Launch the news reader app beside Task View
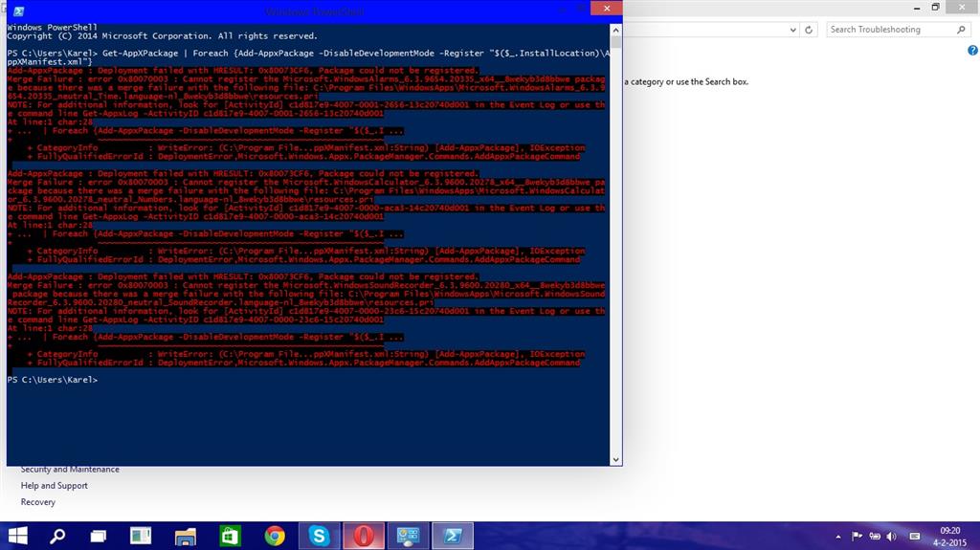980x550 pixels. pos(141,536)
